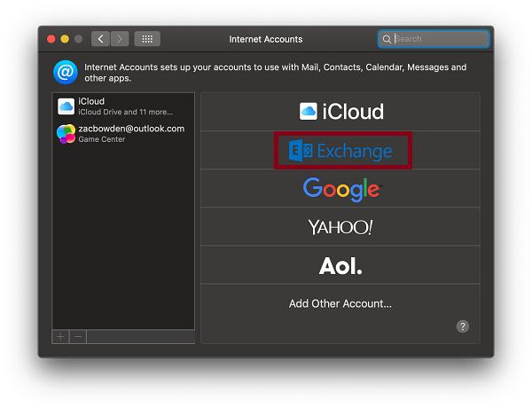Image resolution: width=532 pixels, height=408 pixels.
Task: Show all preferences grid button
Action: tap(147, 39)
